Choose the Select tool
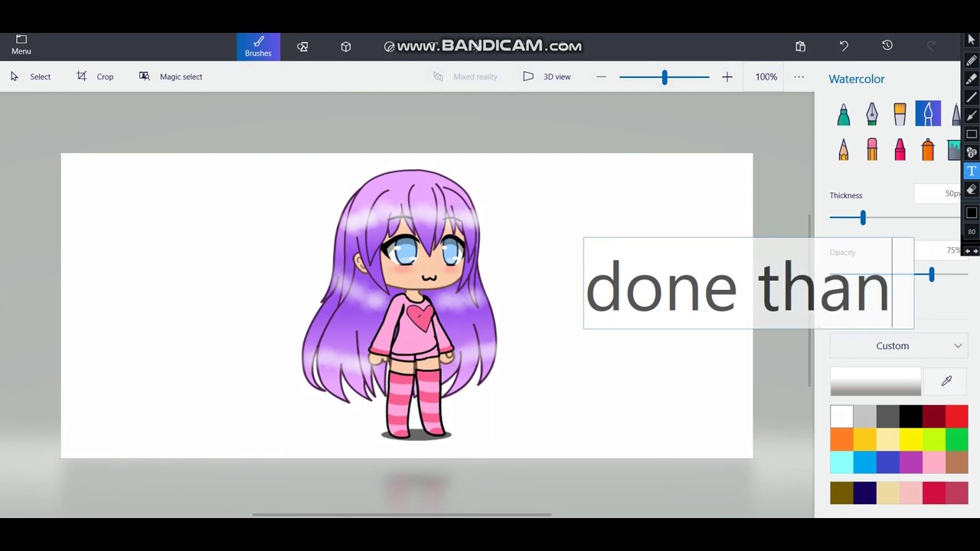This screenshot has width=980, height=551. [31, 77]
